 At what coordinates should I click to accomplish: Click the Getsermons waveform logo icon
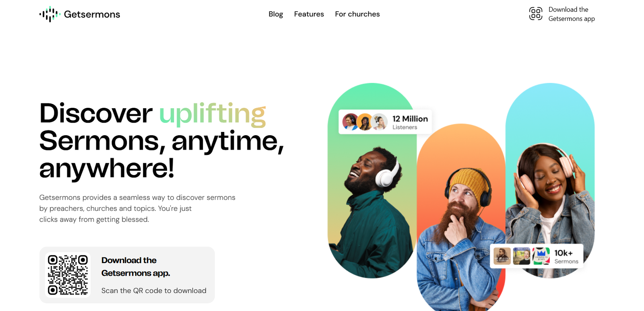(x=50, y=14)
